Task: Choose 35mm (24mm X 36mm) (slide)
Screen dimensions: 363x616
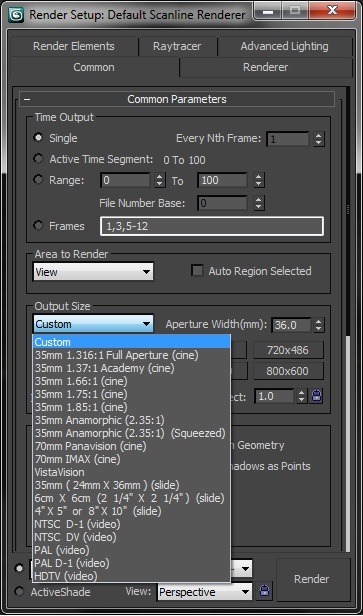Action: (131, 485)
